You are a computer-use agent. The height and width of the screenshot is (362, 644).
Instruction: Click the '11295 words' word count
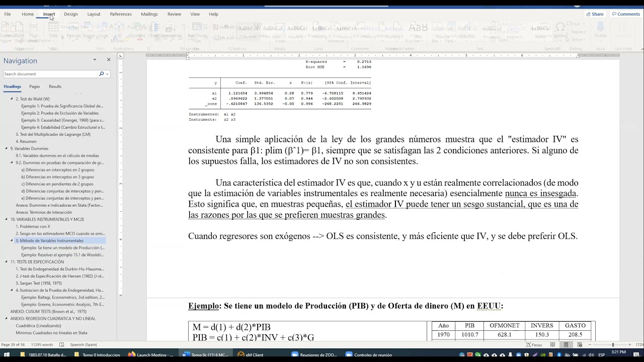42,344
